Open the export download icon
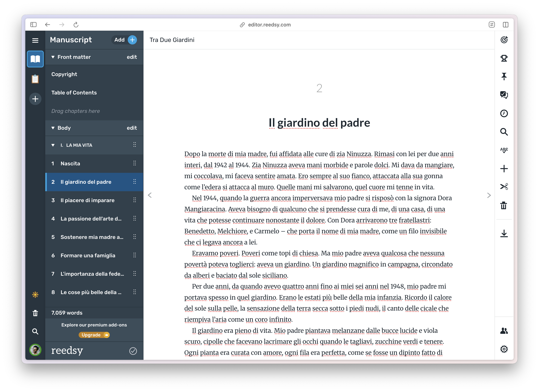The width and height of the screenshot is (539, 392). point(504,234)
